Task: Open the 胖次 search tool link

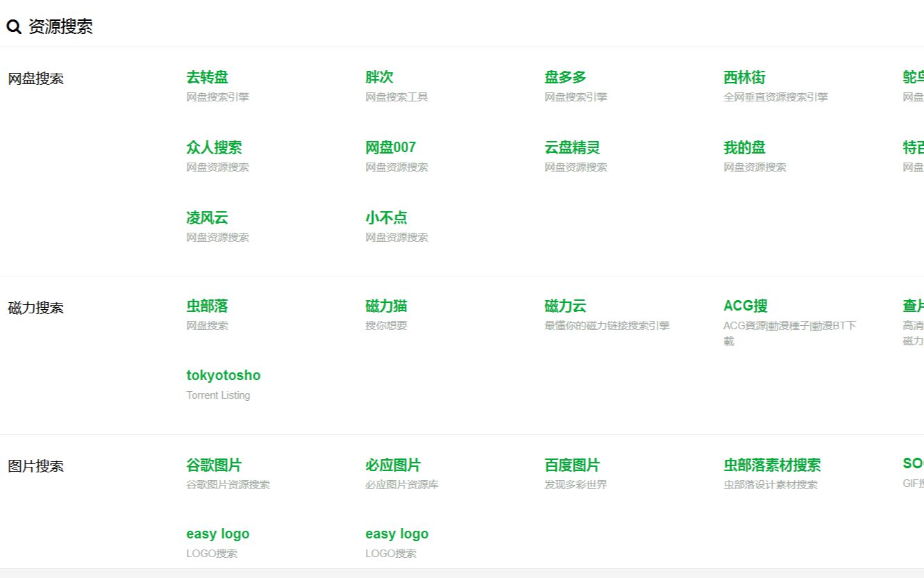Action: 379,77
